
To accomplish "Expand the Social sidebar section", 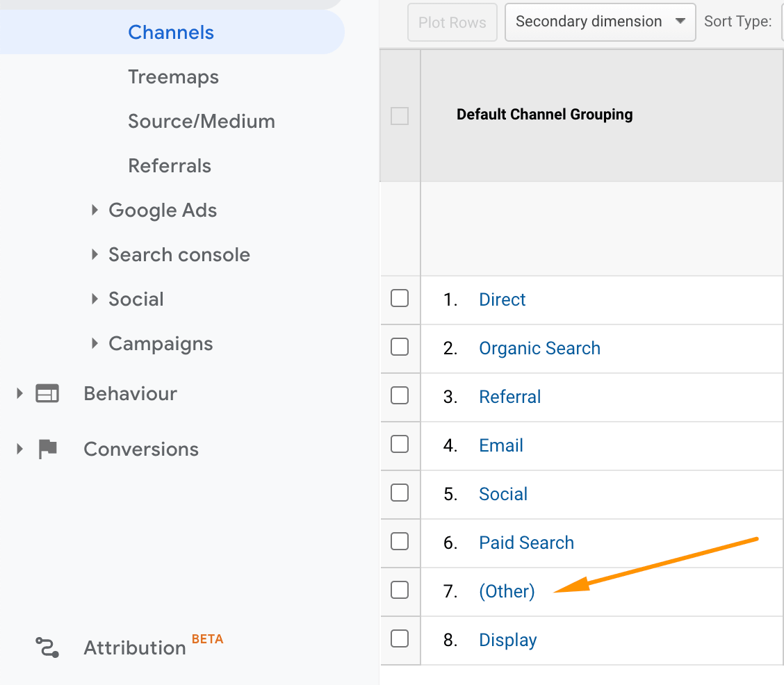I will point(95,299).
